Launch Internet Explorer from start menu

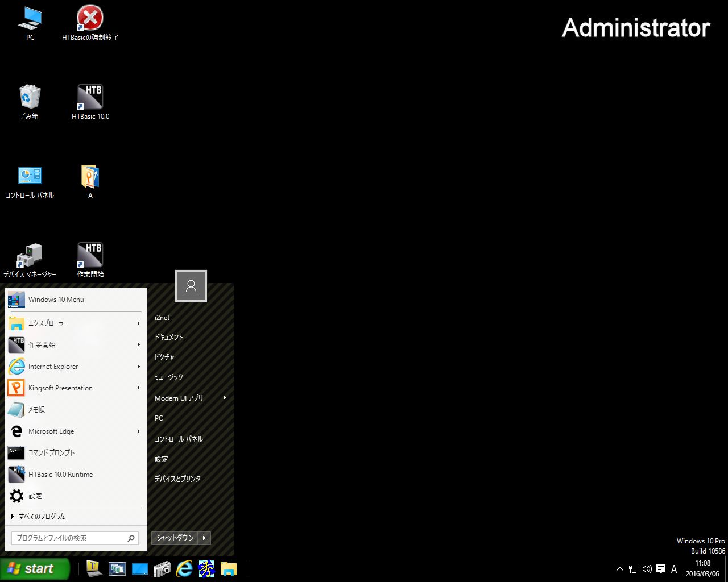(75, 367)
